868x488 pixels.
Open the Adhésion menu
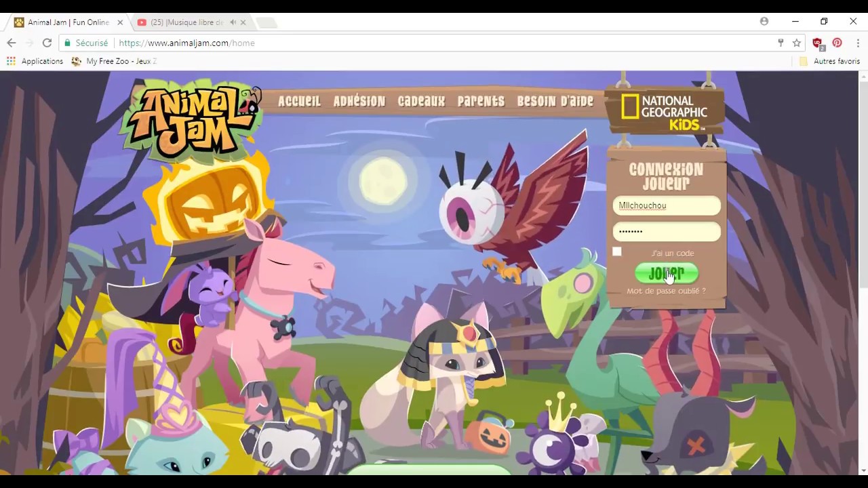click(359, 101)
